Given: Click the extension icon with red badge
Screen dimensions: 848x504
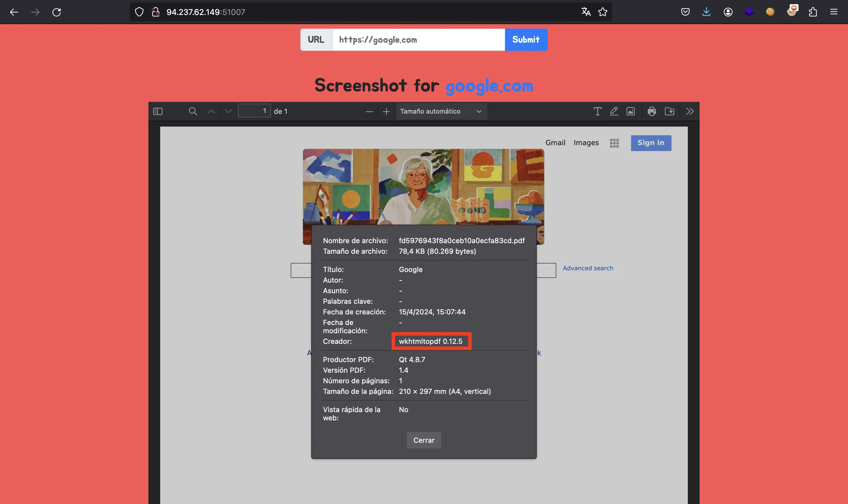Looking at the screenshot, I should coord(792,11).
